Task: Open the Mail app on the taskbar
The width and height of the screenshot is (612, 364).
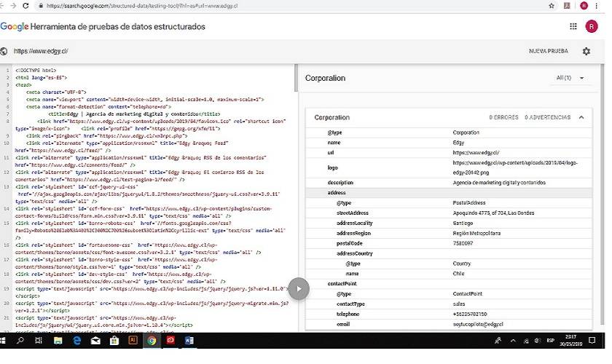Action: point(95,341)
